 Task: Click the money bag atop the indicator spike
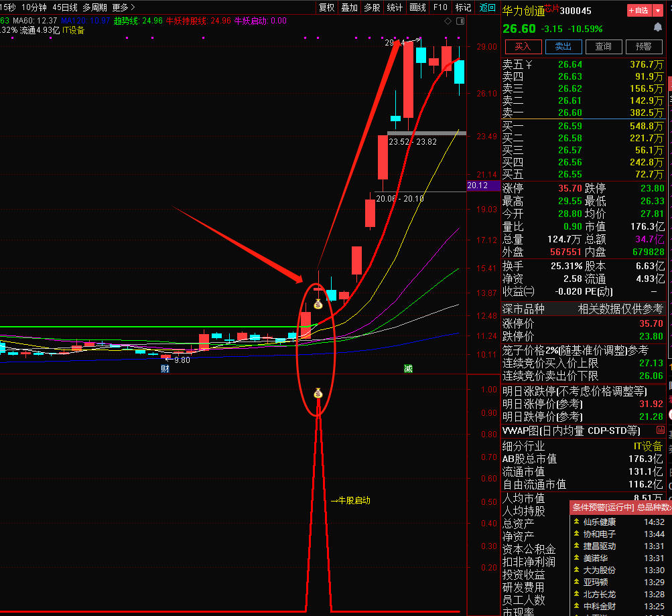coord(318,393)
